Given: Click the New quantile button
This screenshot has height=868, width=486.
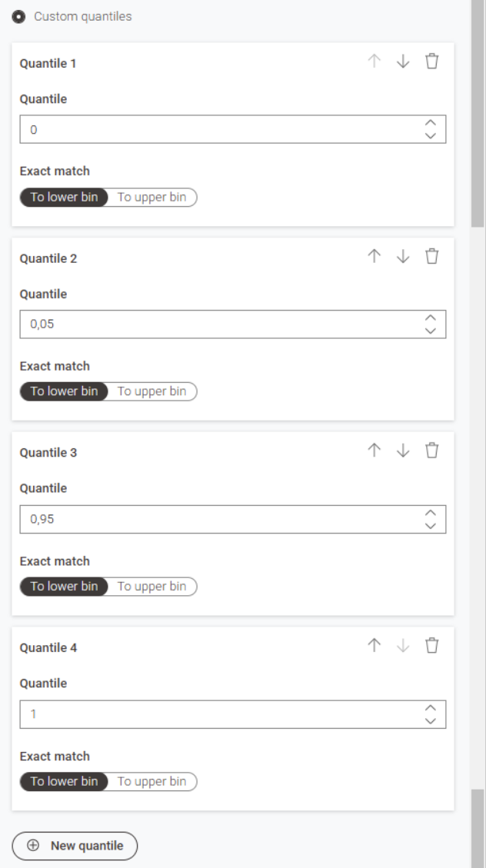Looking at the screenshot, I should (x=75, y=846).
